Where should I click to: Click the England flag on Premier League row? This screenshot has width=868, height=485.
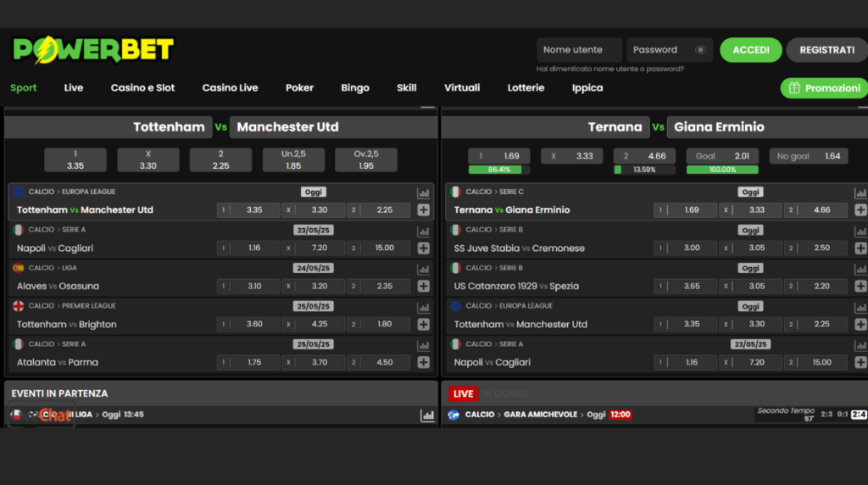(x=19, y=306)
